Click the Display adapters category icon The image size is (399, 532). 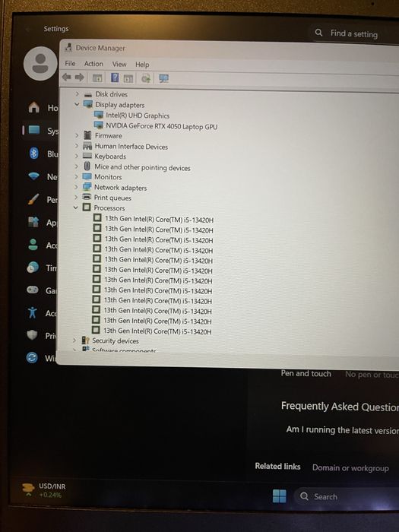(x=88, y=104)
